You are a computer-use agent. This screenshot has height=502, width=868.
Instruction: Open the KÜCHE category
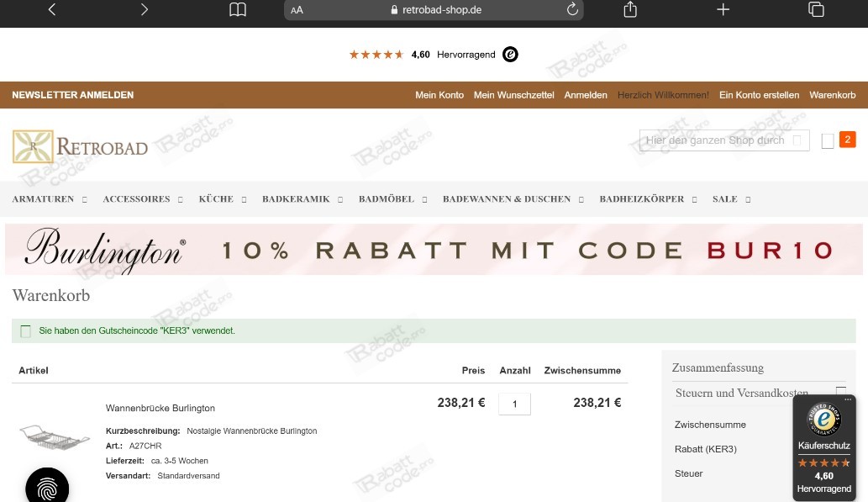tap(216, 199)
